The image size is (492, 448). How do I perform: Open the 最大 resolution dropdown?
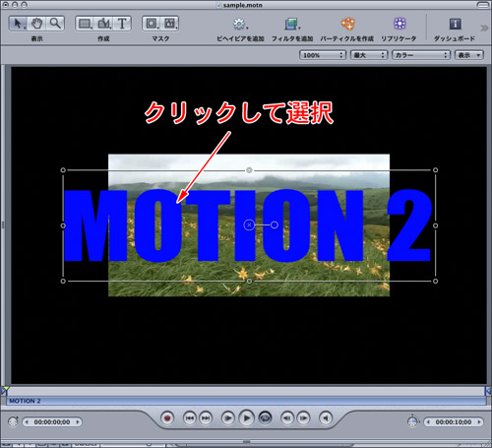pyautogui.click(x=369, y=55)
